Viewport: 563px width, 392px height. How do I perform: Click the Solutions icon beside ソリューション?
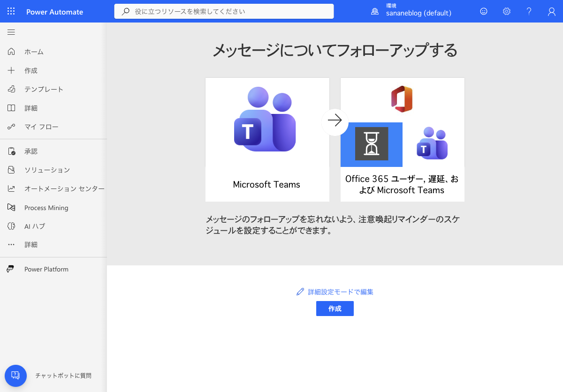coord(11,170)
